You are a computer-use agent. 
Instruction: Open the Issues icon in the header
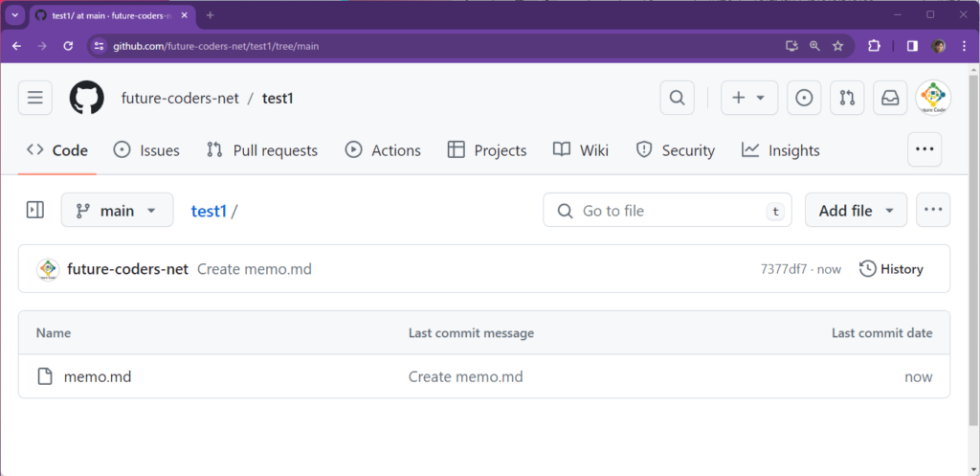[x=804, y=98]
